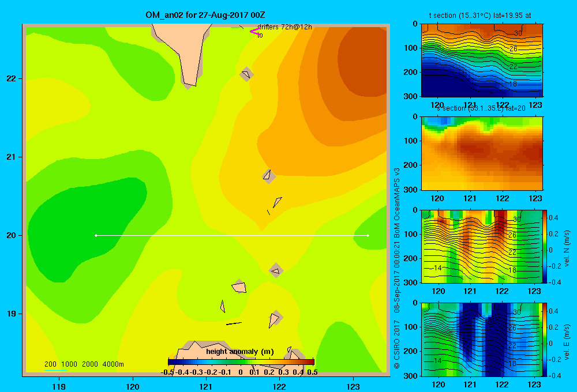Click depth label 300 on the salinity section axis
This screenshot has height=392, width=577.
coord(410,190)
